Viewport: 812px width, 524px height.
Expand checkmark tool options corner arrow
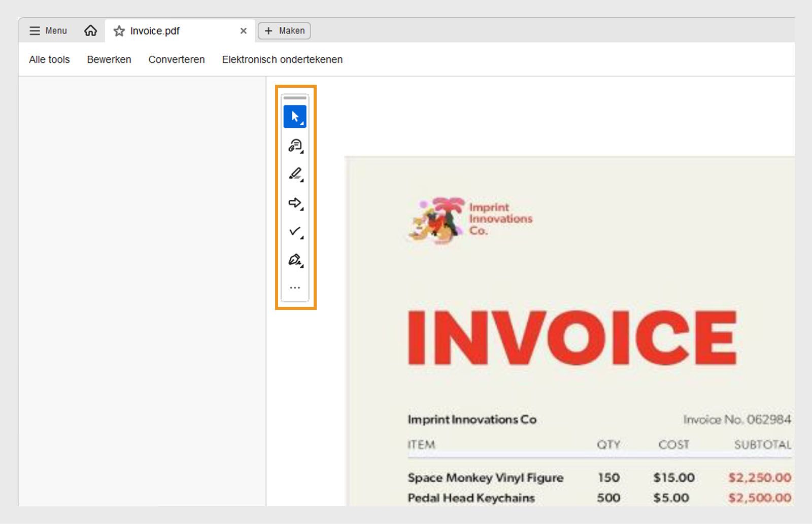[x=301, y=237]
